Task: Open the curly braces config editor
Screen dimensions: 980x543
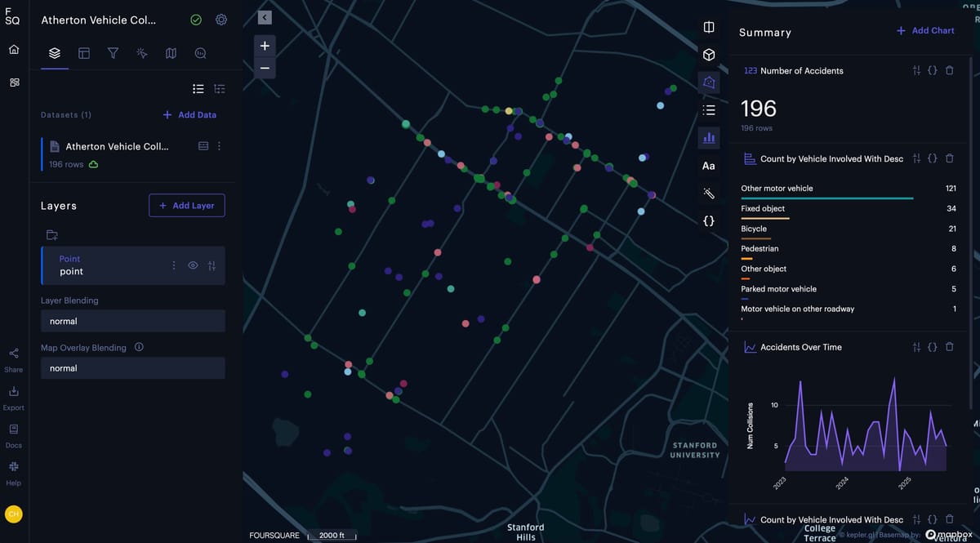Action: click(709, 221)
